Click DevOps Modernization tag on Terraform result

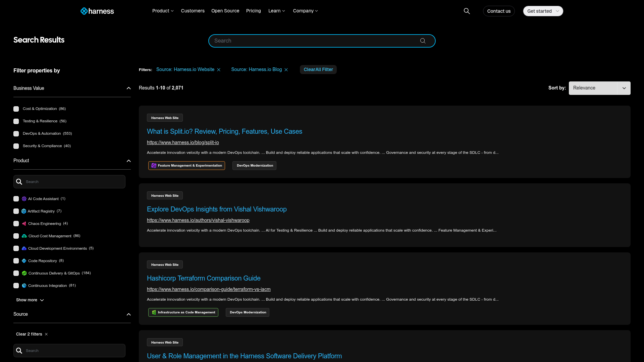click(x=248, y=312)
